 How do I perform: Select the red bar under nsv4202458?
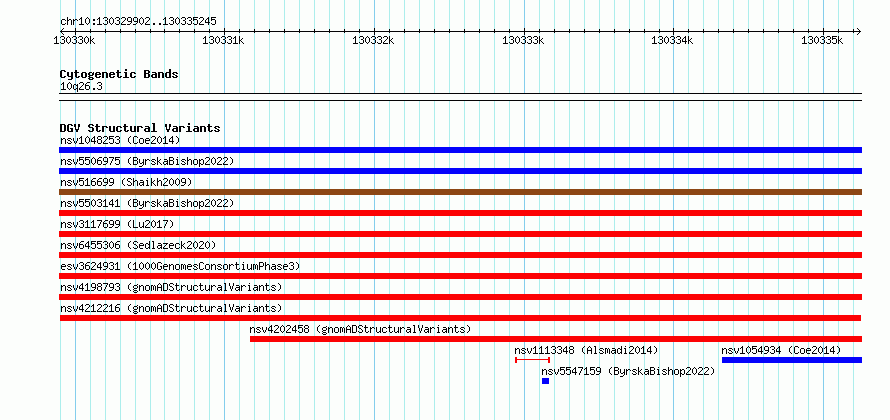[x=556, y=339]
